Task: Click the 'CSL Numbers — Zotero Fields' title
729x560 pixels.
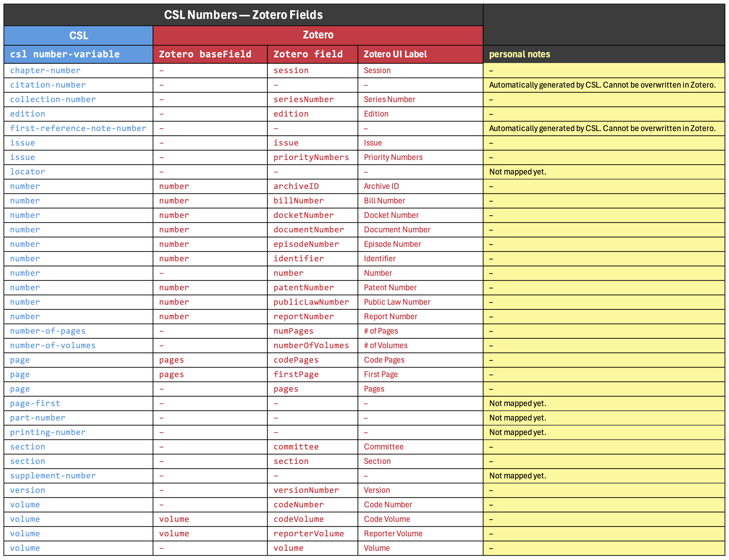Action: pyautogui.click(x=243, y=15)
